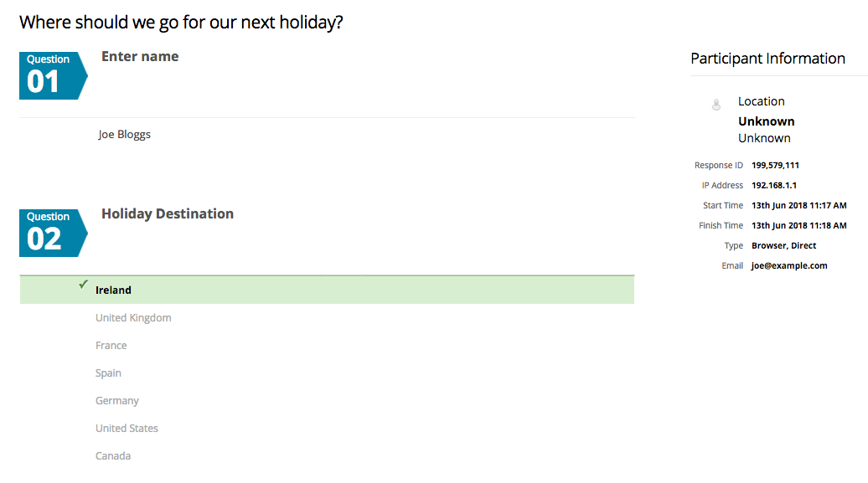This screenshot has height=483, width=868.
Task: Click the Browser, Direct type value
Action: [783, 246]
